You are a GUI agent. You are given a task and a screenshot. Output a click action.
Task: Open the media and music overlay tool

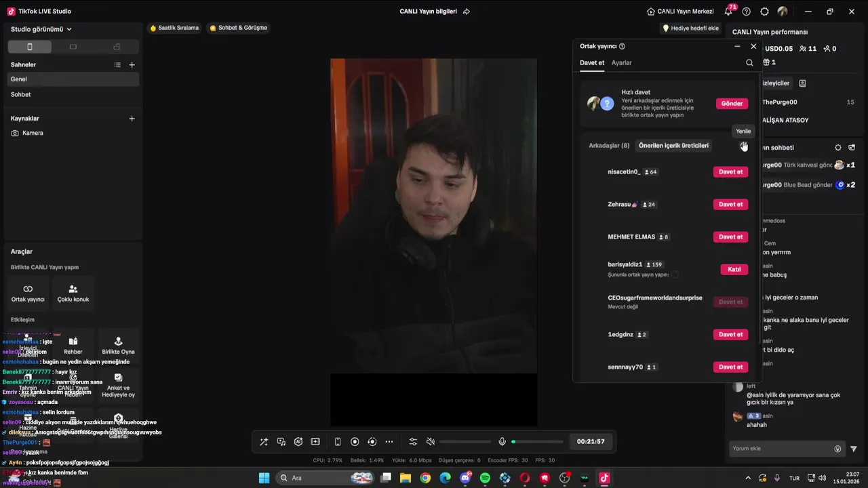click(281, 442)
